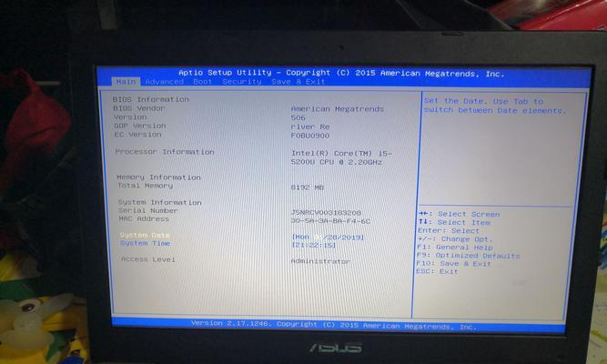Open the Advanced tab
607x364 pixels.
pyautogui.click(x=165, y=82)
